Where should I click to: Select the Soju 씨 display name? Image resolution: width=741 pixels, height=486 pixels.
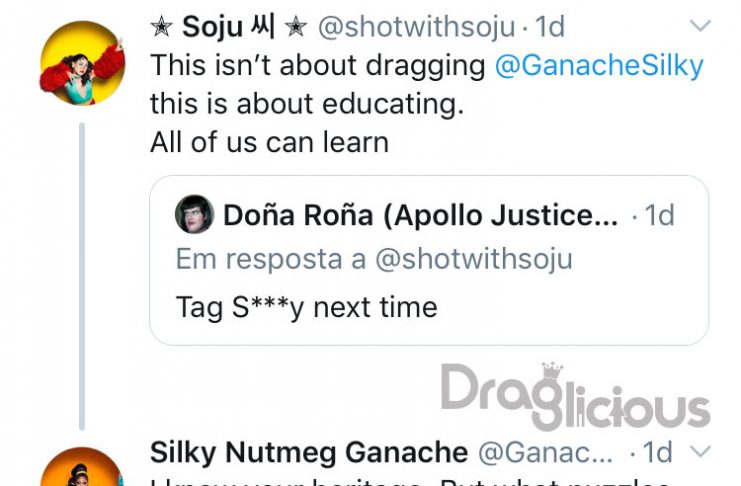pyautogui.click(x=228, y=27)
